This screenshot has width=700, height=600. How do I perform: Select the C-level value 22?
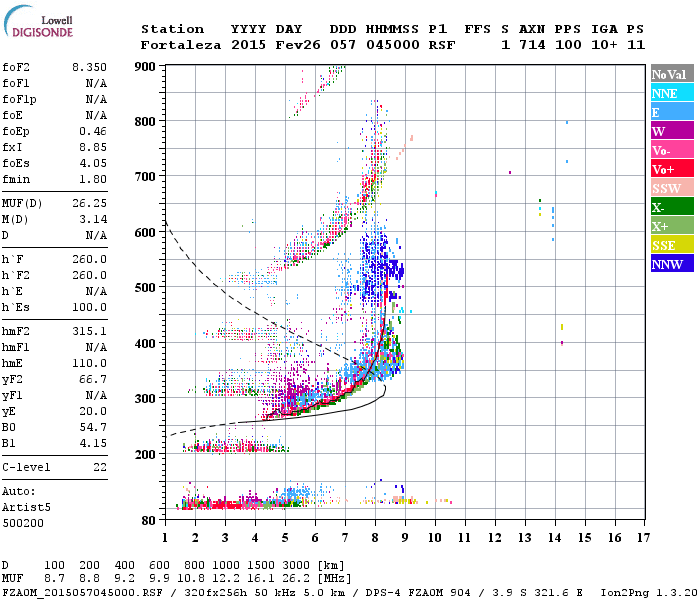(99, 467)
